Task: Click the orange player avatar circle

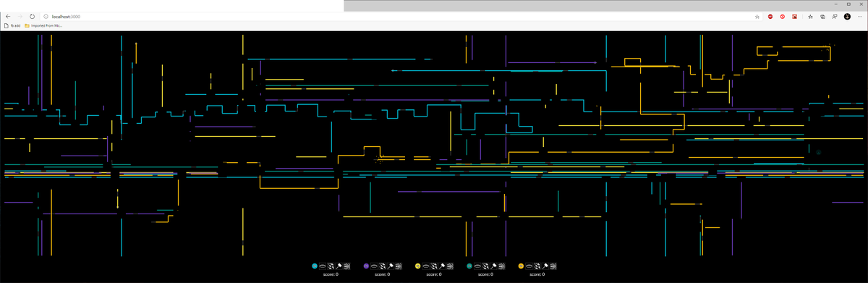Action: coord(521,266)
